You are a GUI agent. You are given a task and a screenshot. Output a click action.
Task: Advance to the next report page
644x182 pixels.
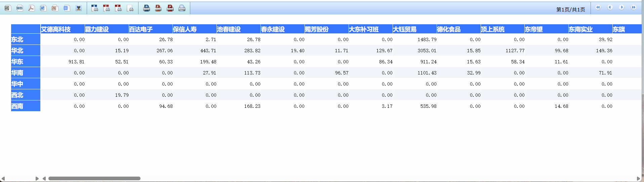621,7
